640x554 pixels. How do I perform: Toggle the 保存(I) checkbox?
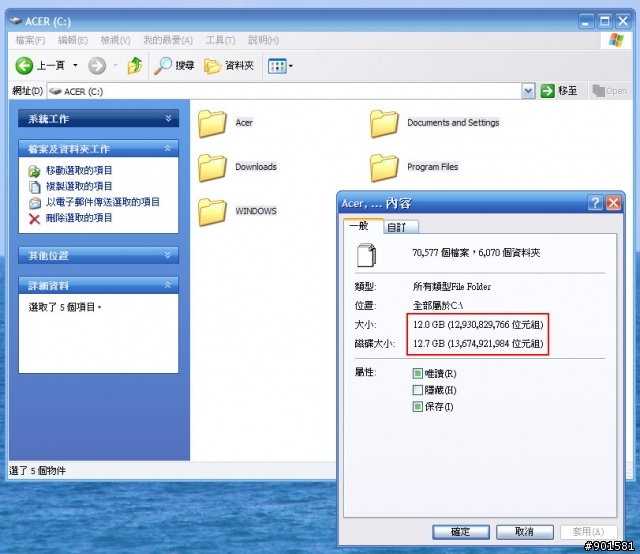tap(417, 407)
